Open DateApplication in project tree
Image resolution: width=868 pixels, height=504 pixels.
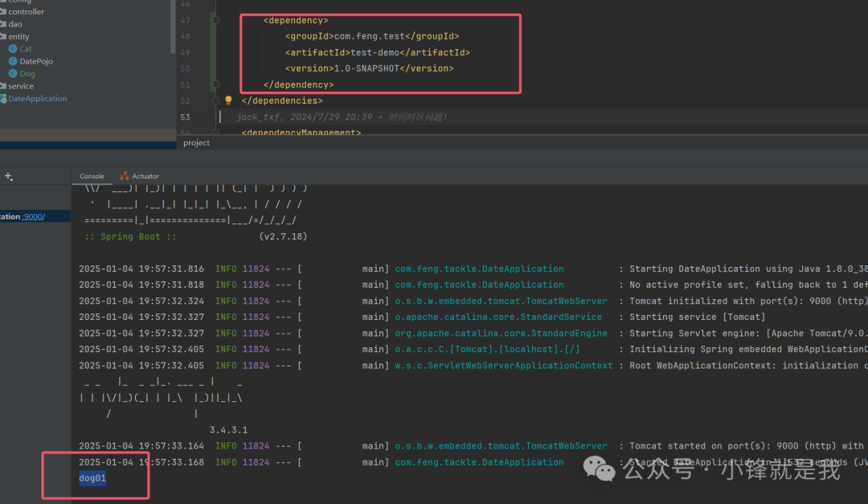click(x=38, y=99)
